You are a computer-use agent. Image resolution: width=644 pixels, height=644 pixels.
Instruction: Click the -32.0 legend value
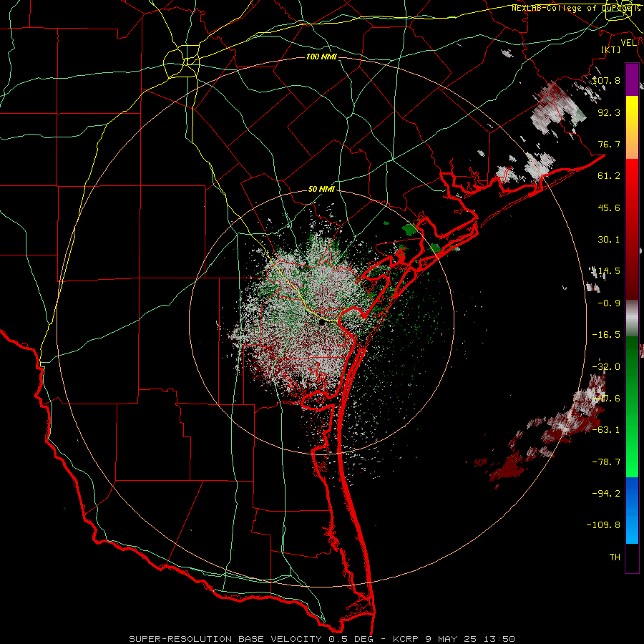[606, 367]
